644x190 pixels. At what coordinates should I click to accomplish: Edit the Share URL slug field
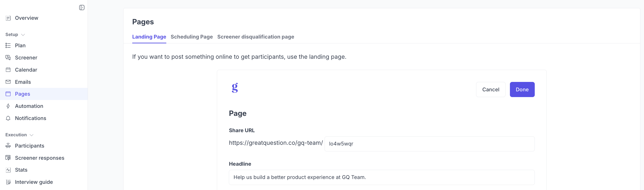[429, 144]
